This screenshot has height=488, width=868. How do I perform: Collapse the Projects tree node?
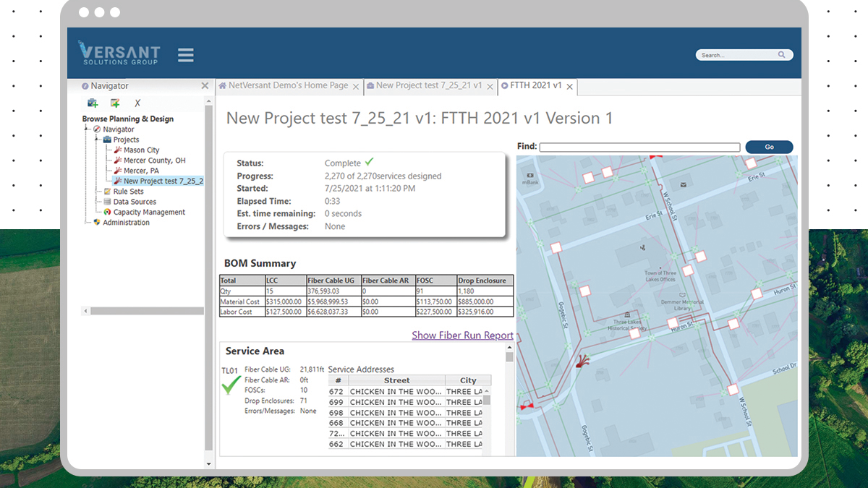pos(97,140)
